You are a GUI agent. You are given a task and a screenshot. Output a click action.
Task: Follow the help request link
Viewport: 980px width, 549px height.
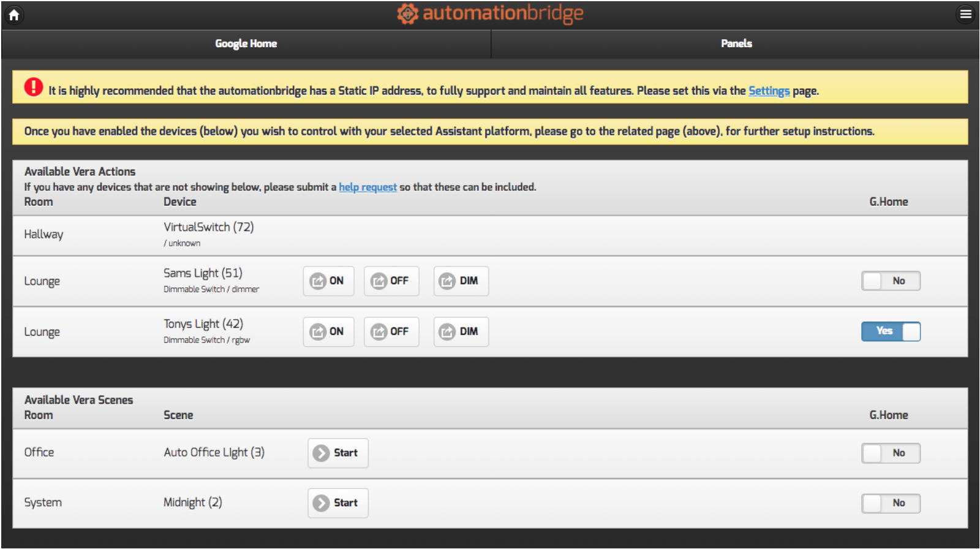pos(367,187)
